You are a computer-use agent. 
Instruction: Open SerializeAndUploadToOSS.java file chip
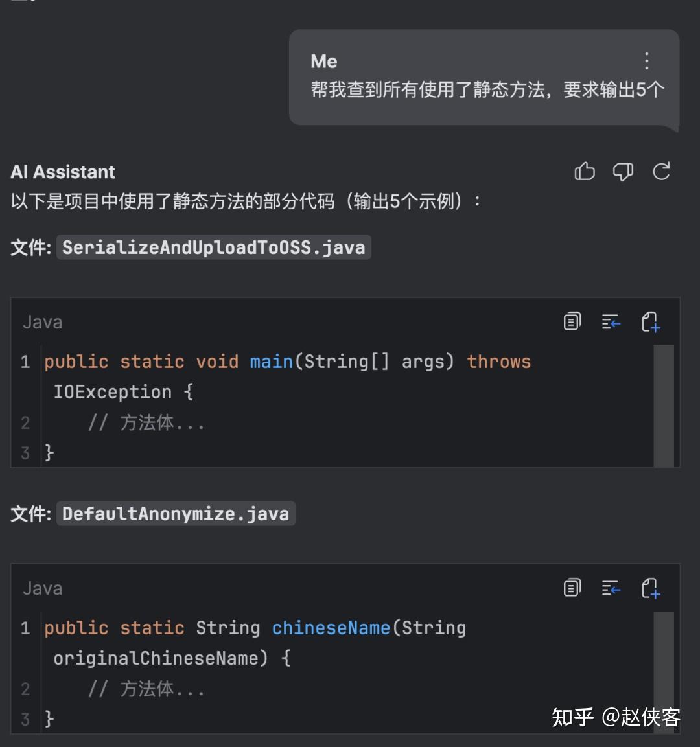point(214,247)
